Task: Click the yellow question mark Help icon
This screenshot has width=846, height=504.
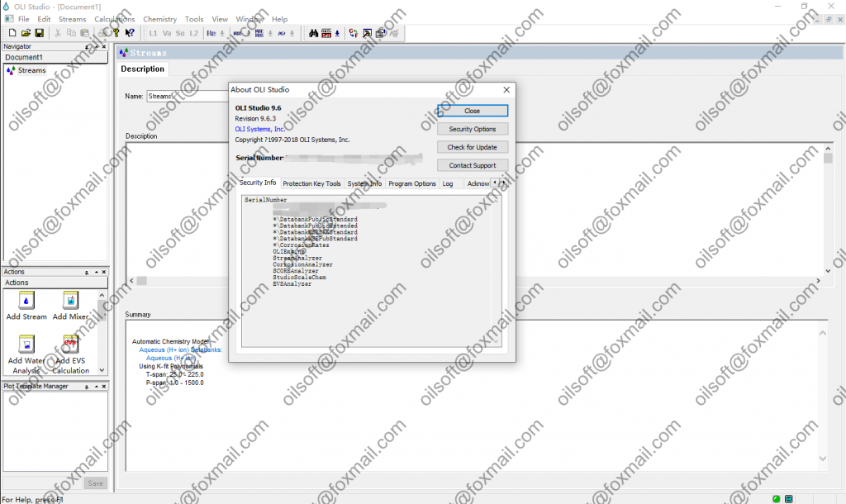Action: (116, 33)
